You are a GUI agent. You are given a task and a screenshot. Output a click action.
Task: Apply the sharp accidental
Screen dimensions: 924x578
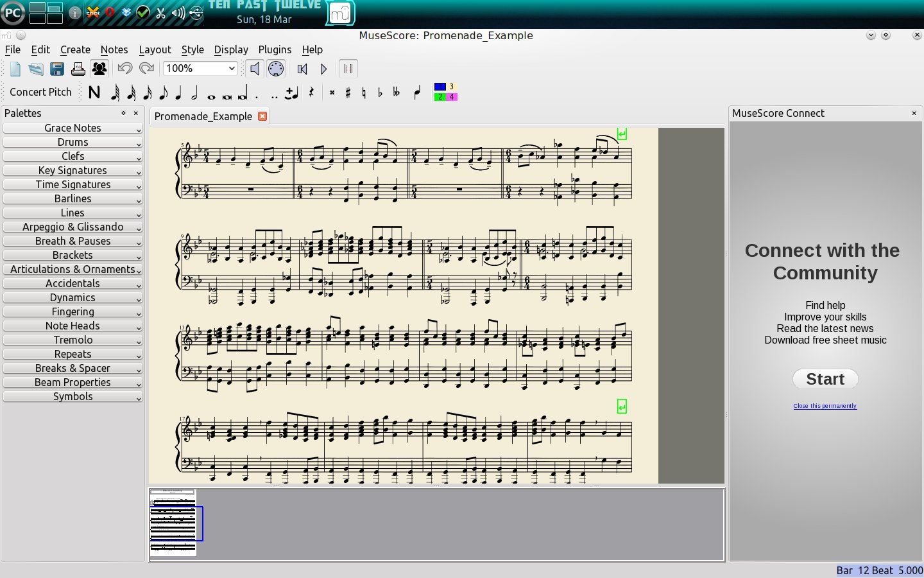point(348,92)
